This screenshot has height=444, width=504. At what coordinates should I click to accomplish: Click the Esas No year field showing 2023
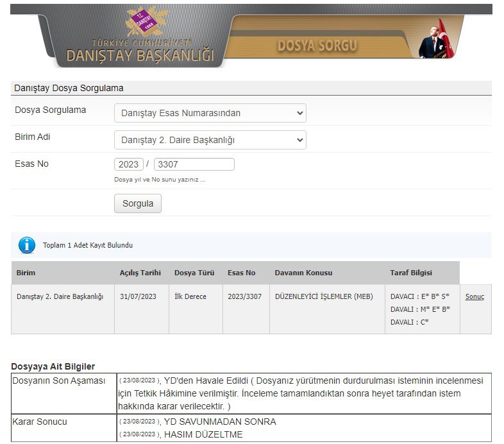[x=129, y=164]
